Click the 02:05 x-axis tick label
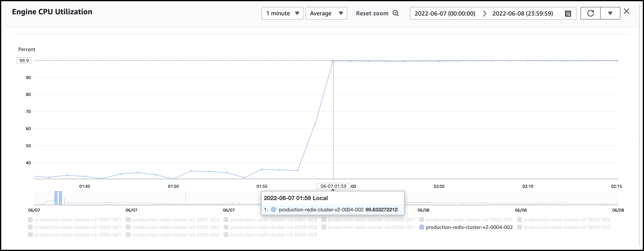This screenshot has width=644, height=251. click(439, 186)
